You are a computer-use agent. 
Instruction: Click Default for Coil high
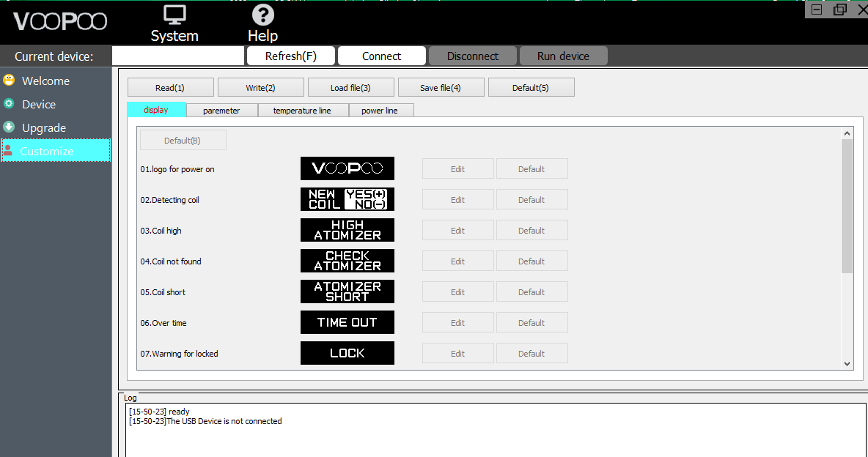point(532,230)
